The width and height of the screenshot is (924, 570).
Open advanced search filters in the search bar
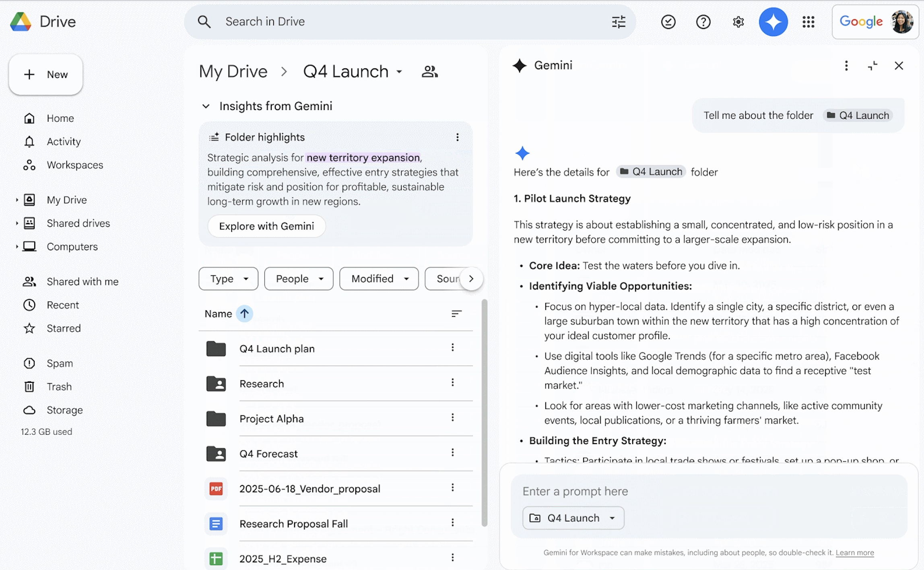point(618,22)
